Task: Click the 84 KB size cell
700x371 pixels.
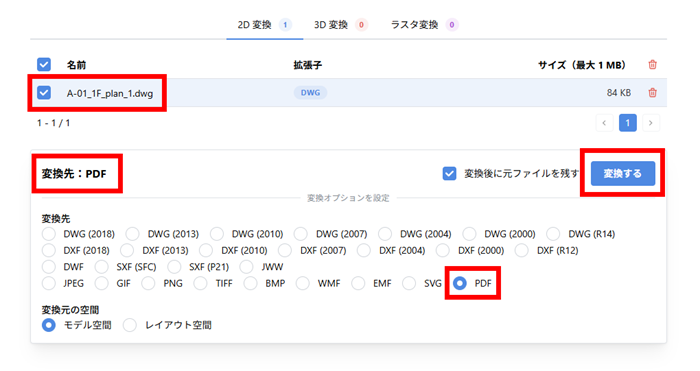Action: (x=619, y=93)
